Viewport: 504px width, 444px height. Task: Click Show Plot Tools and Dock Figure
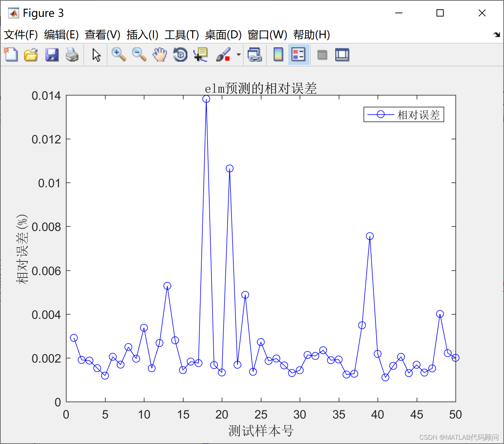pos(342,55)
